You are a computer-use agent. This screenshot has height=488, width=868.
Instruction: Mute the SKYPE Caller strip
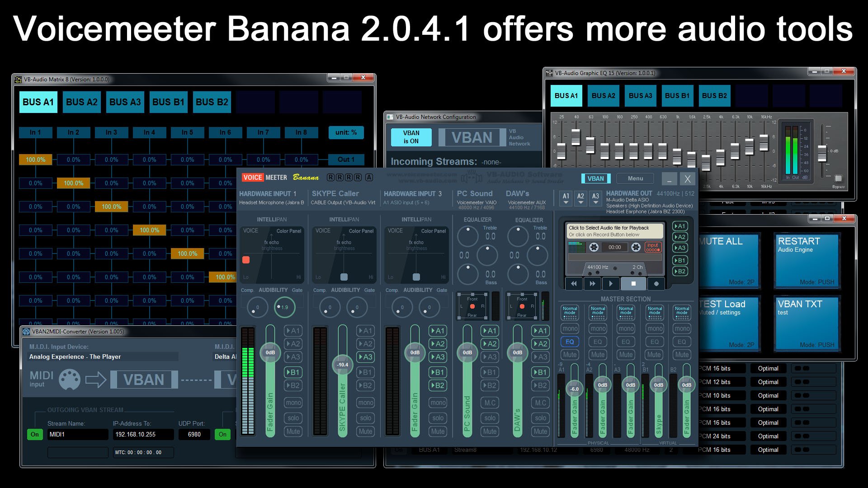click(x=365, y=432)
